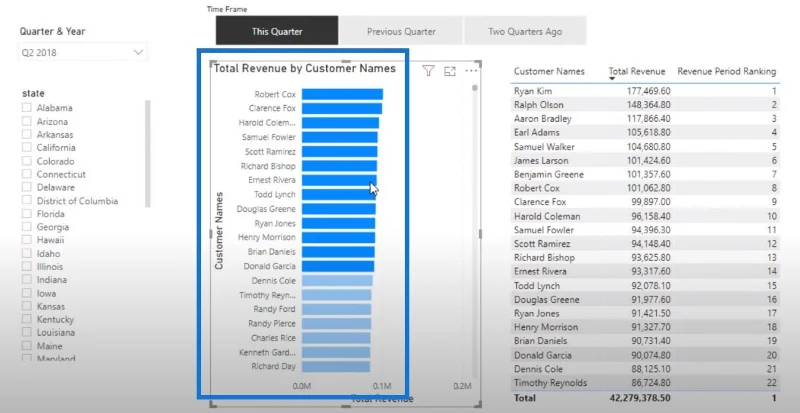The width and height of the screenshot is (800, 413).
Task: Select the Previous Quarter time frame
Action: 401,31
